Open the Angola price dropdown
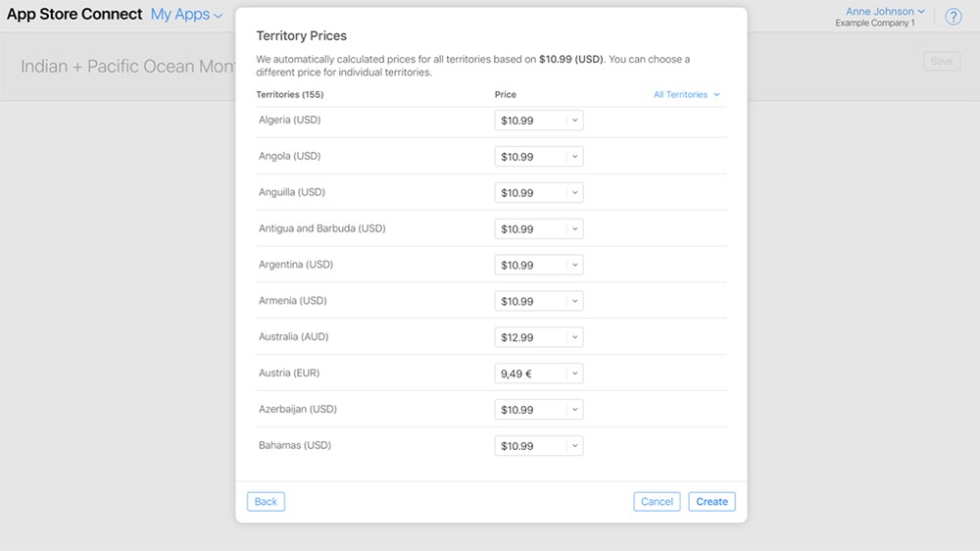 tap(539, 156)
